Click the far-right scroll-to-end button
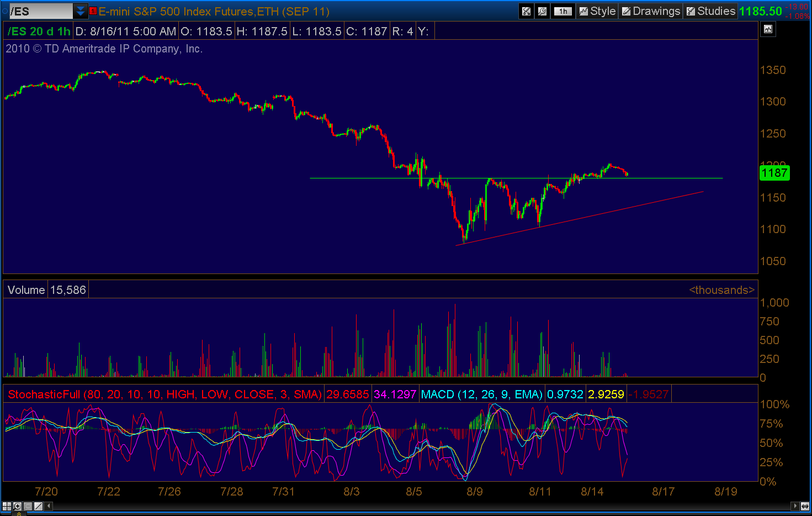Viewport: 812px width, 516px height. tap(805, 506)
